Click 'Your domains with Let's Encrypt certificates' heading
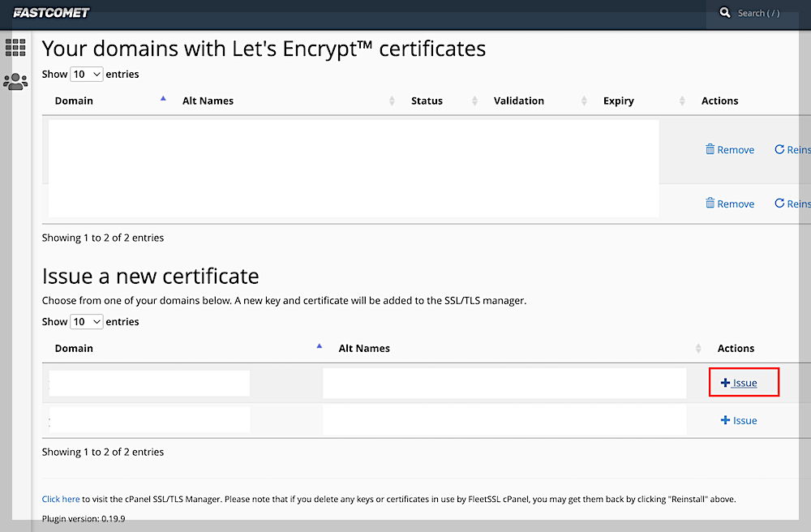The height and width of the screenshot is (532, 811). (x=264, y=49)
